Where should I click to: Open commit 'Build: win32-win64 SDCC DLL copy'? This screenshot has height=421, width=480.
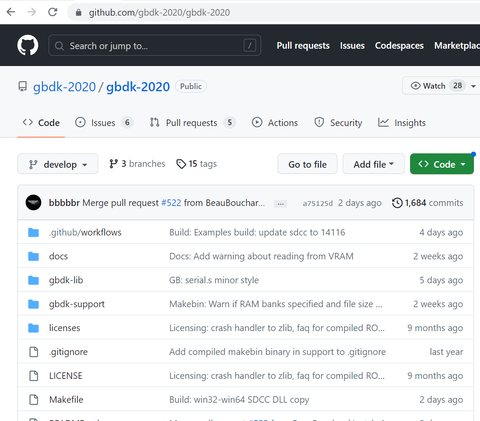tap(239, 400)
